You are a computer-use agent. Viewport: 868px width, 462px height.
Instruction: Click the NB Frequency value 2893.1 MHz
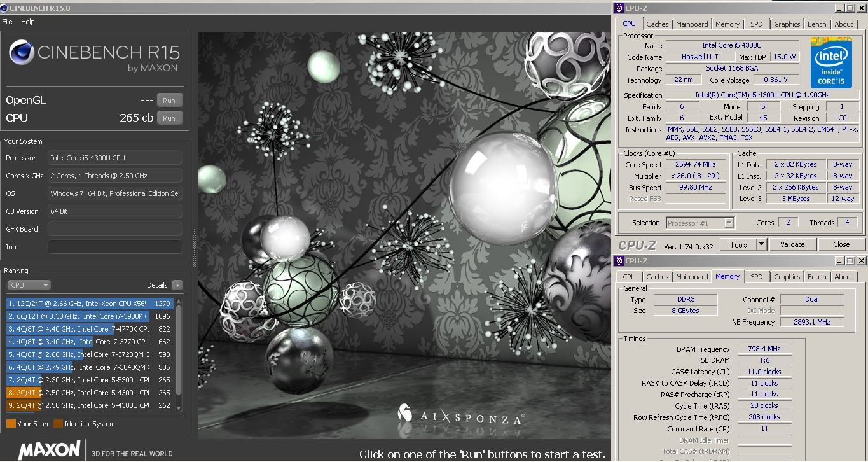812,323
